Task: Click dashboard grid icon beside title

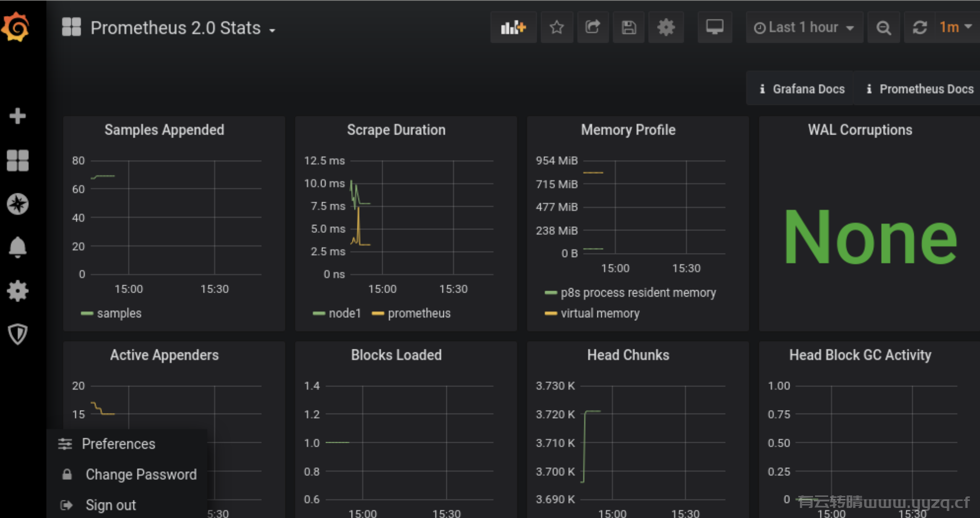Action: click(71, 27)
